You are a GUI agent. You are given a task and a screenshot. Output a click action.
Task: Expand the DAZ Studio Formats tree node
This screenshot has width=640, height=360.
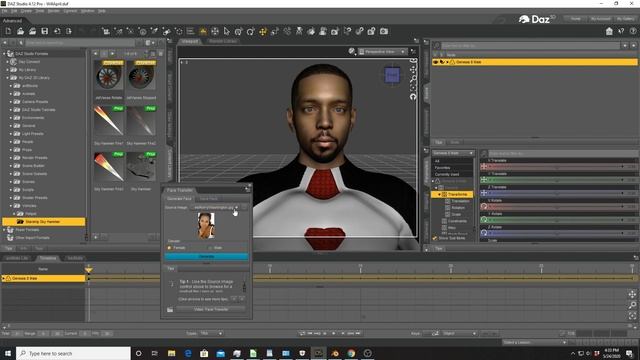pyautogui.click(x=4, y=53)
